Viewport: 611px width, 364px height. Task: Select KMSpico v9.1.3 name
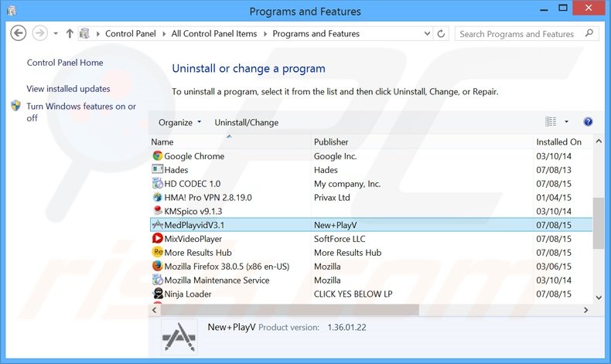pos(193,212)
